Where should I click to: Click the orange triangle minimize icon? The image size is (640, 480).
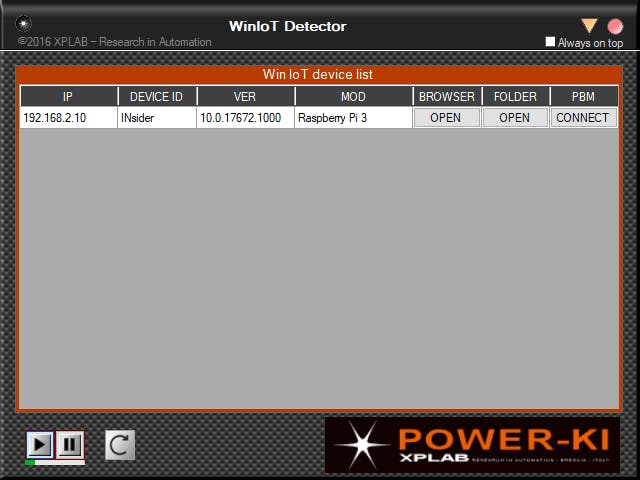click(x=589, y=25)
